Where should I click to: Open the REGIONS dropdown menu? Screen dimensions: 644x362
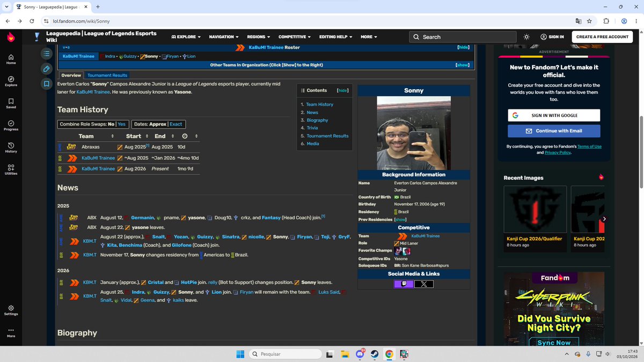tap(259, 37)
